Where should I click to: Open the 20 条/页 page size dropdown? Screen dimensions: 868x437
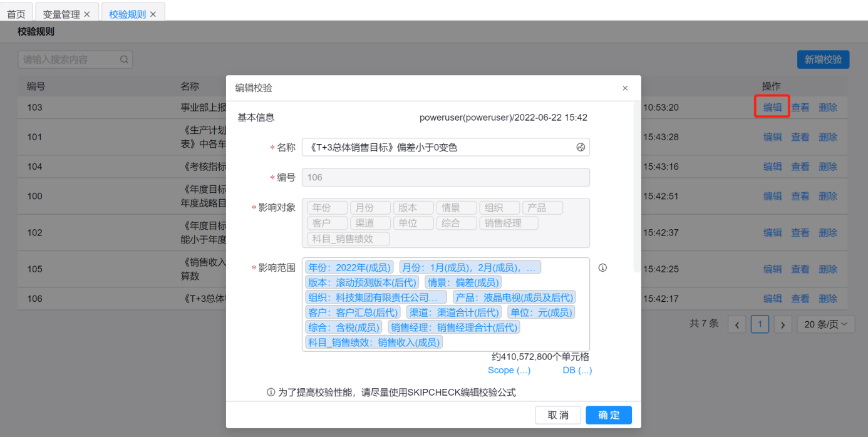tap(825, 324)
